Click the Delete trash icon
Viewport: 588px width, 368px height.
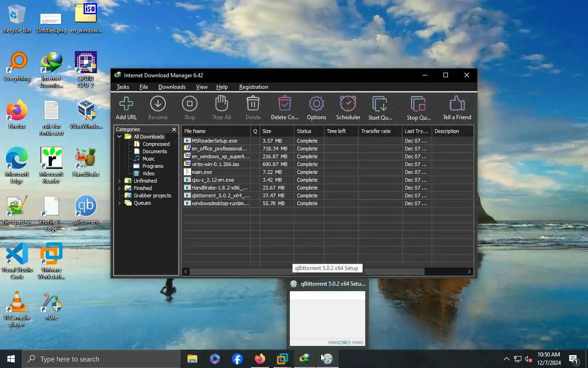(253, 104)
